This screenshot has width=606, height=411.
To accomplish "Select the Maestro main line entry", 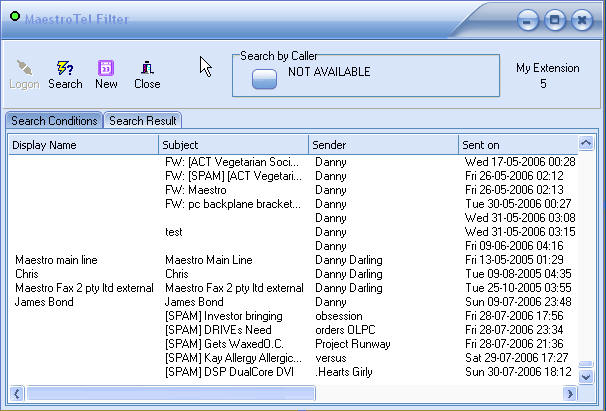I will tap(56, 260).
